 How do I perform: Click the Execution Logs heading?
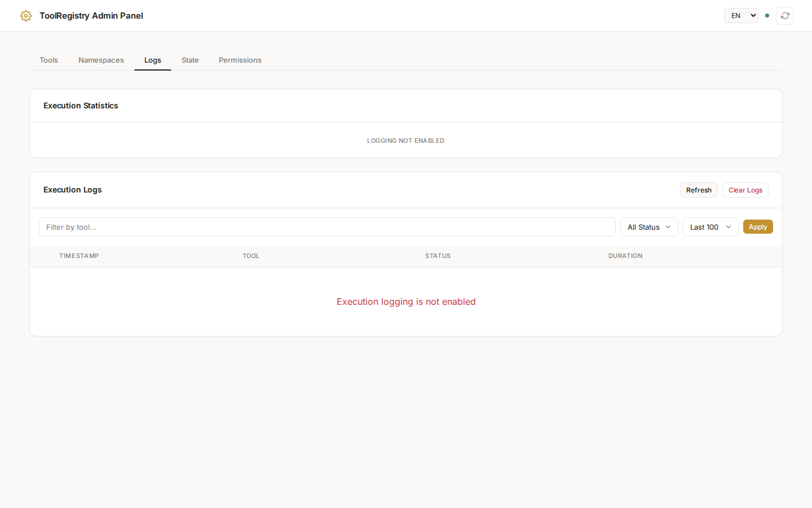(73, 190)
